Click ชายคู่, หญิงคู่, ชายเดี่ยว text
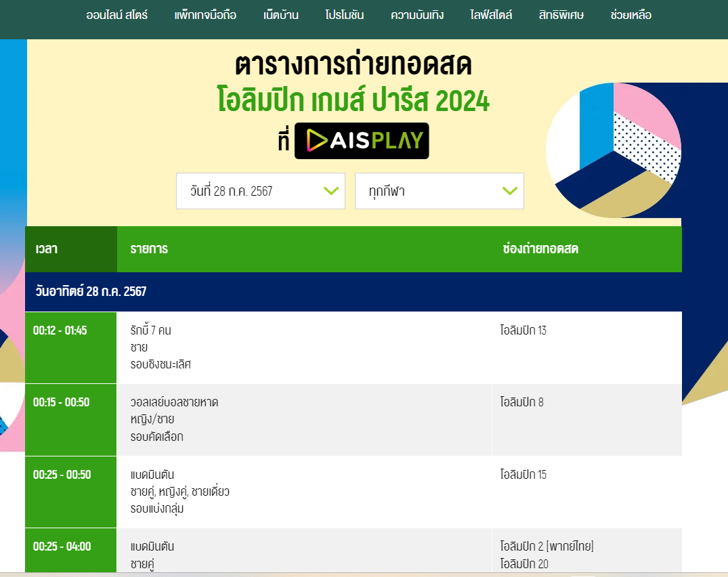 [179, 492]
